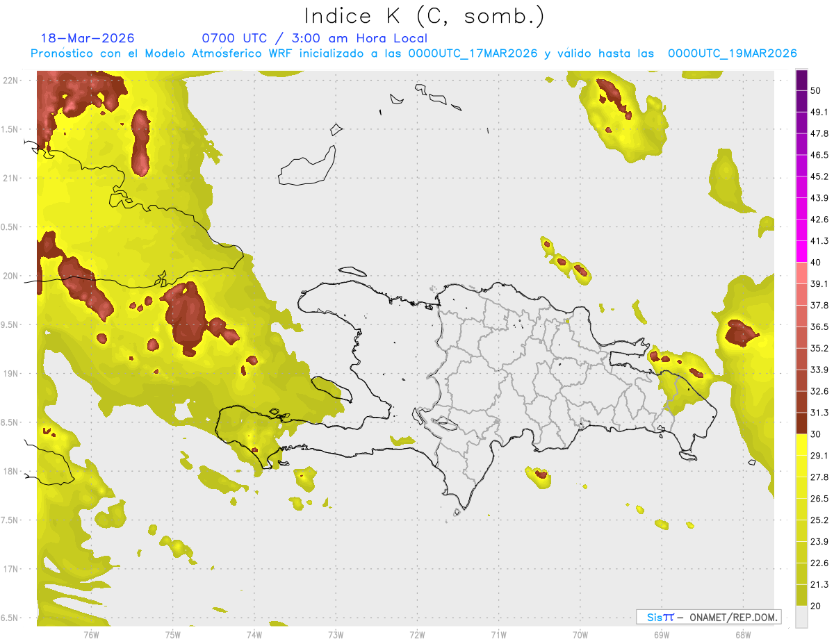Click the '27.8' value on the color scale
The width and height of the screenshot is (834, 644).
point(819,477)
